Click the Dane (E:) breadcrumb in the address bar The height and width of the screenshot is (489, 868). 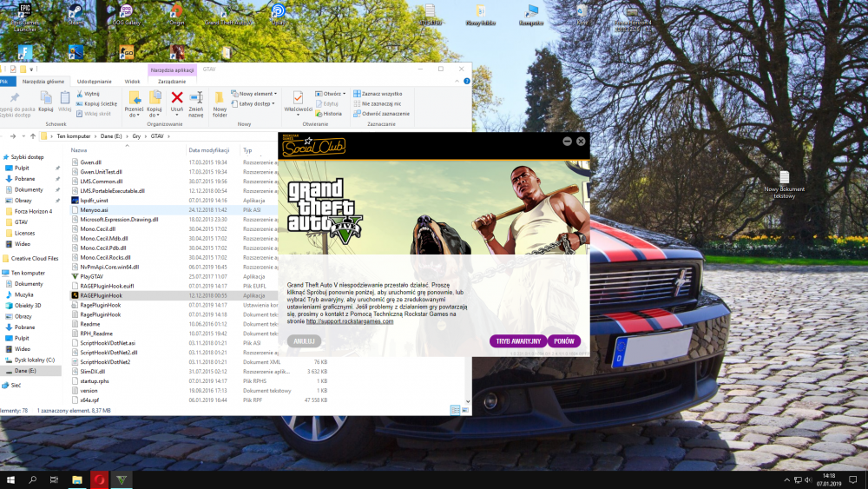(111, 136)
